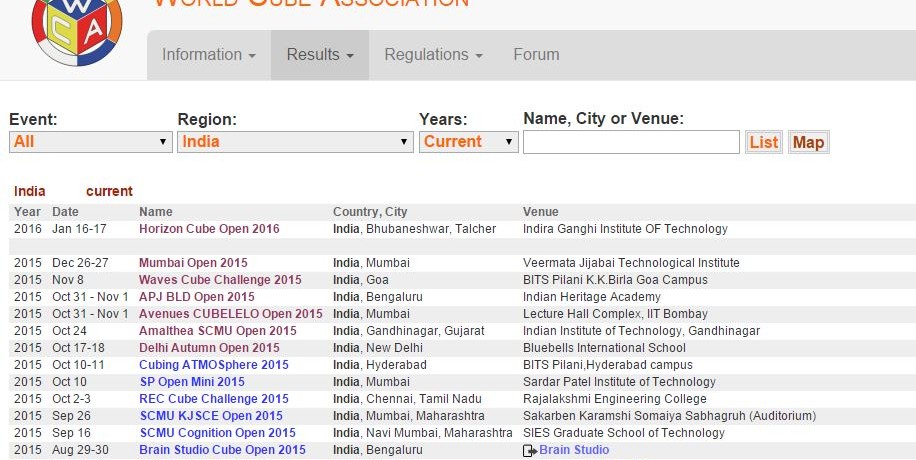Open the Years dropdown set to Current

coord(468,142)
